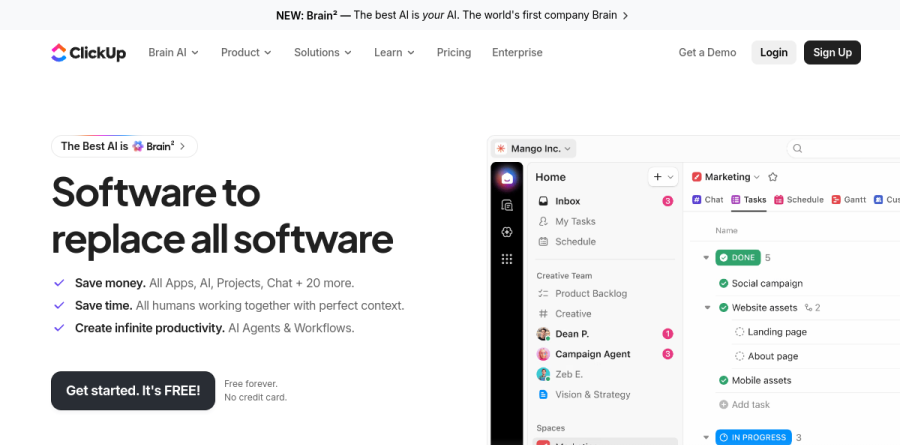
Task: Click the star icon next to Marketing
Action: 773,177
